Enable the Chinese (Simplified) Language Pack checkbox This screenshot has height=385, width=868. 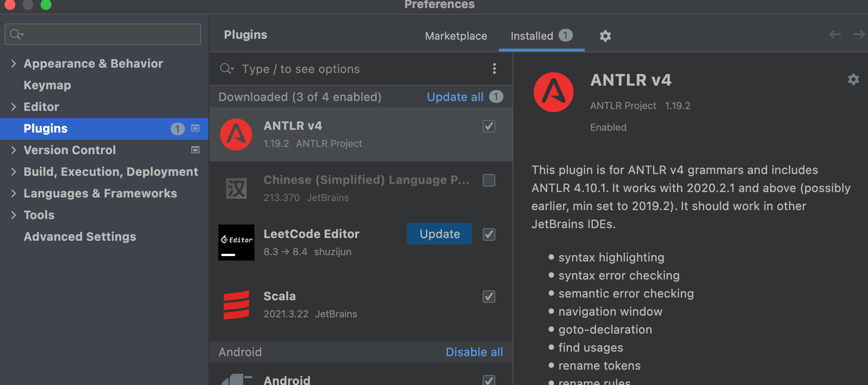(x=489, y=180)
